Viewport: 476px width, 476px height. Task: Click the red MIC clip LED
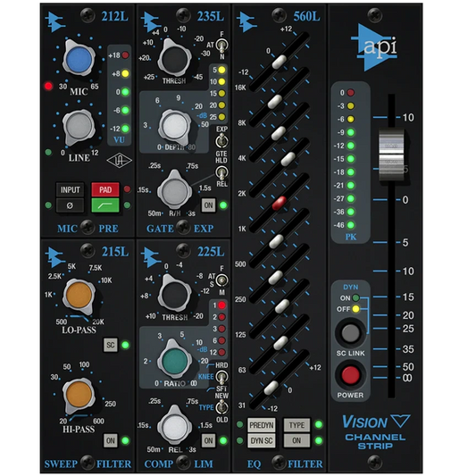48,86
